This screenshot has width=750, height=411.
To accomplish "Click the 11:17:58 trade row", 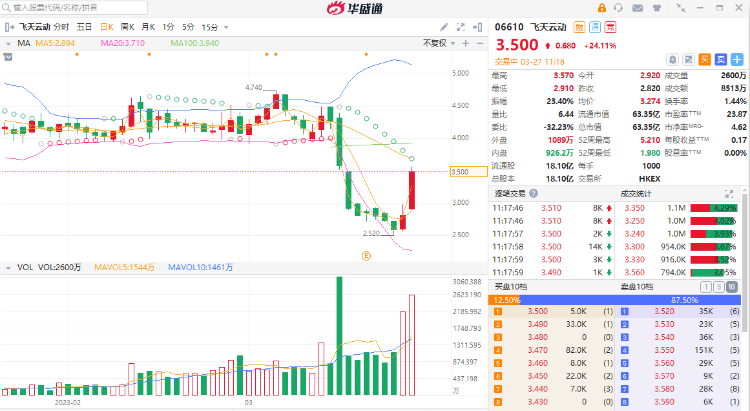I will (552, 247).
